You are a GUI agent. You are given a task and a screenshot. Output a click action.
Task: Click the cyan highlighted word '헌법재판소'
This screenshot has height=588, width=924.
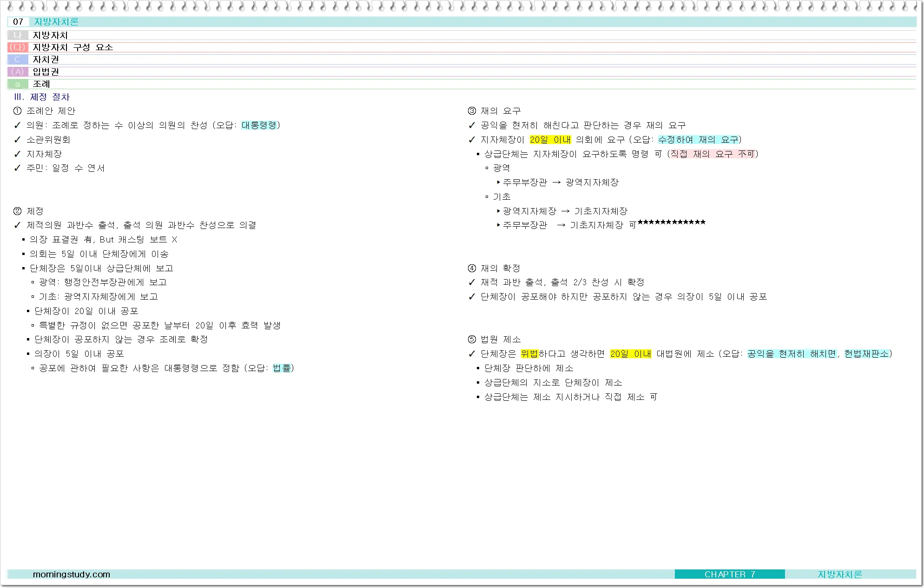(866, 354)
